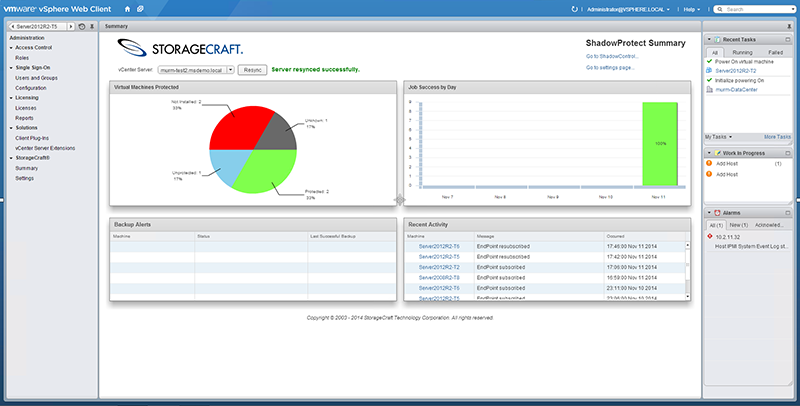Click the second Add Host orange status icon
This screenshot has width=800, height=406.
click(x=709, y=174)
